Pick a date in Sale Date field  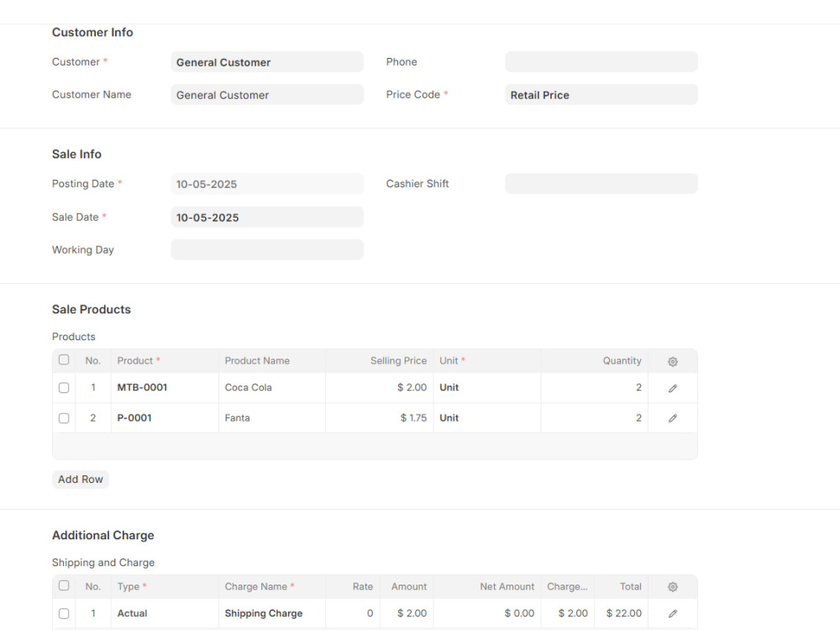point(267,218)
